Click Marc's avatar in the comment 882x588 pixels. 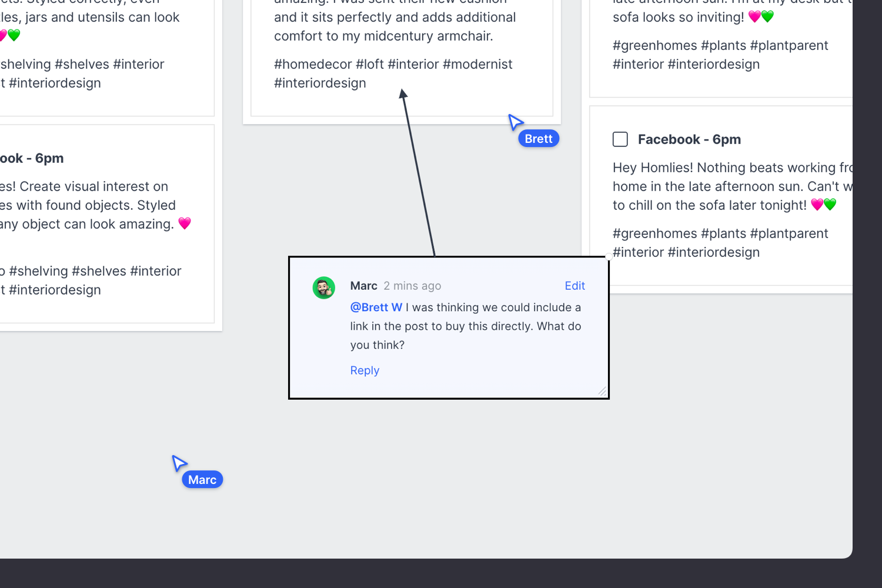click(323, 288)
